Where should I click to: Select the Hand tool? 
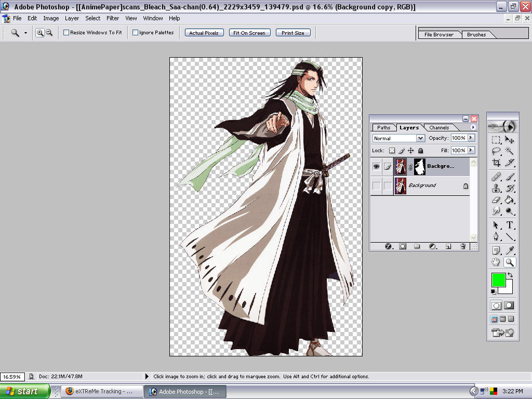[x=496, y=262]
